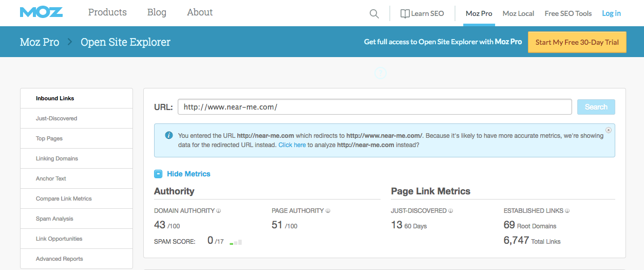Viewport: 644px width, 270px height.
Task: Follow the 'Click here' link in the notice
Action: tap(292, 145)
